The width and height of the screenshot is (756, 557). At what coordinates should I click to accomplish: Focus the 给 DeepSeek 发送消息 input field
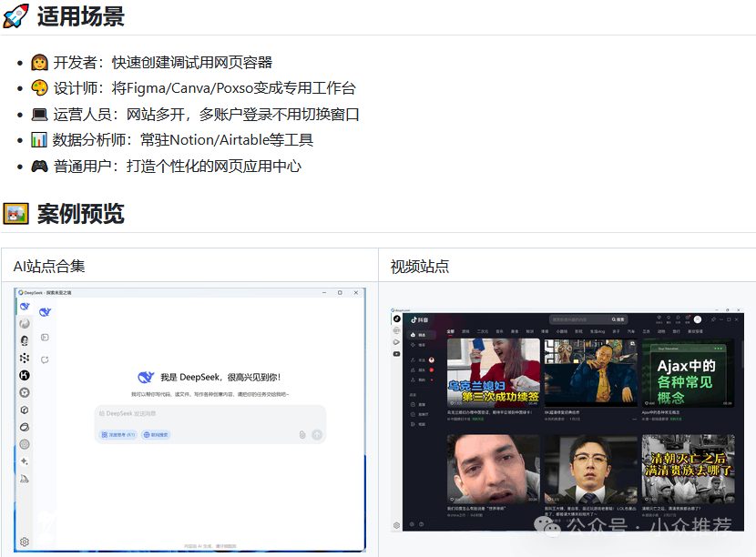(x=210, y=413)
